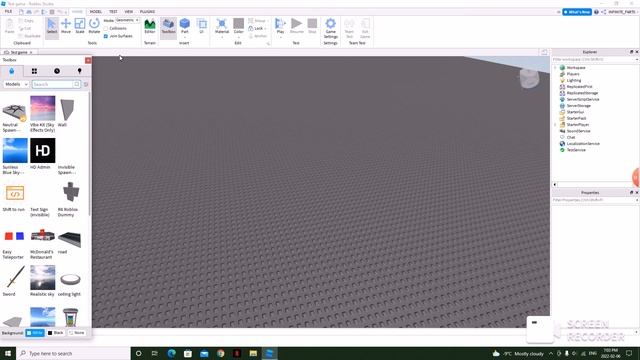Click the Stop test button
Viewport: 640px width, 360px height.
point(312,26)
